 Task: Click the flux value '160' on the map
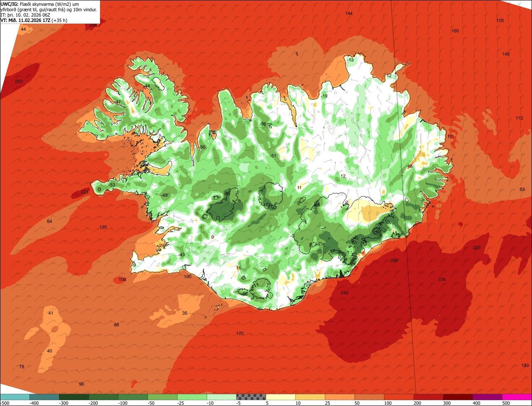pos(455,31)
